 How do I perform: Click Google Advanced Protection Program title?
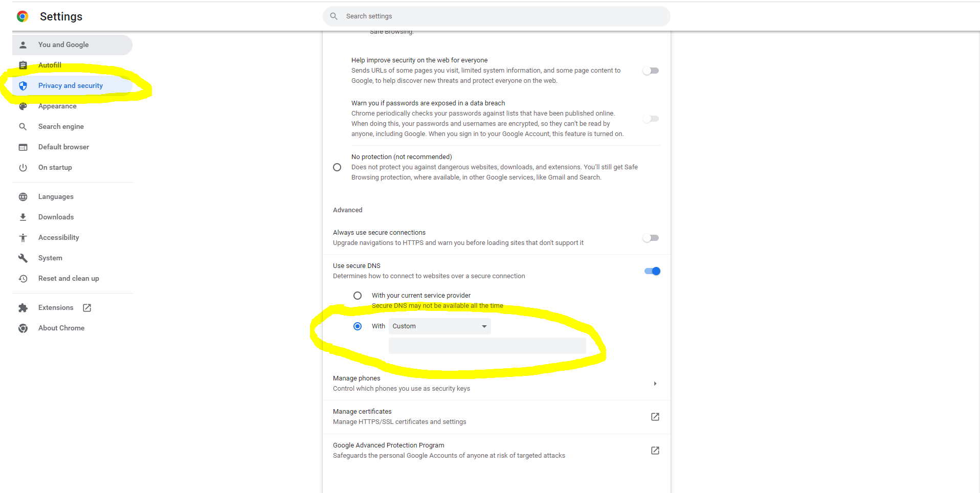tap(389, 445)
